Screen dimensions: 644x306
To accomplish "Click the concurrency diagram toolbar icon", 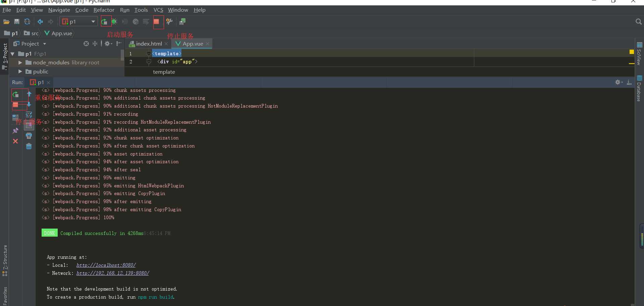I will [x=146, y=22].
